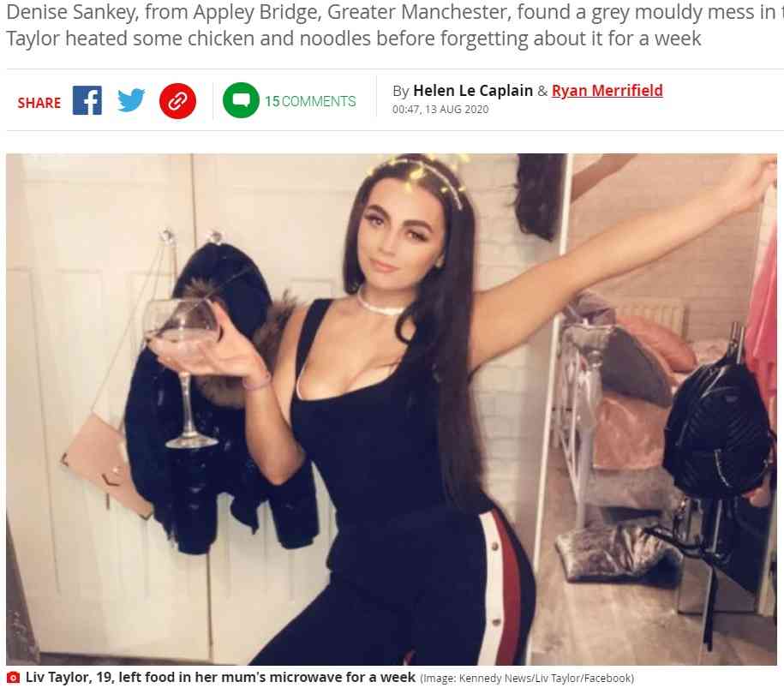Copy article link with red chain icon

177,101
